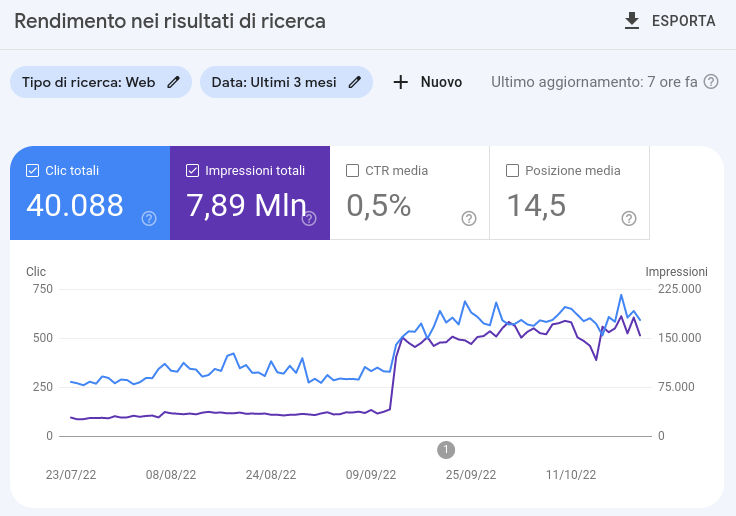This screenshot has height=516, width=736.
Task: Edit date filter pencil icon
Action: coord(355,82)
